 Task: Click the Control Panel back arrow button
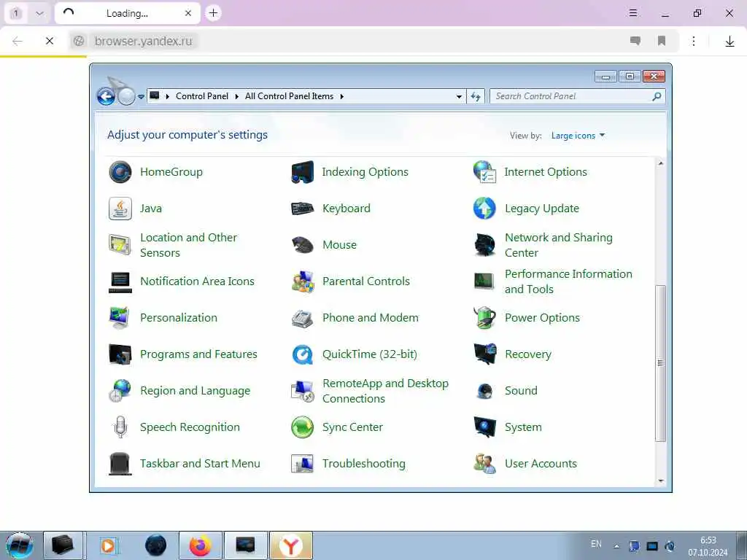click(x=106, y=97)
